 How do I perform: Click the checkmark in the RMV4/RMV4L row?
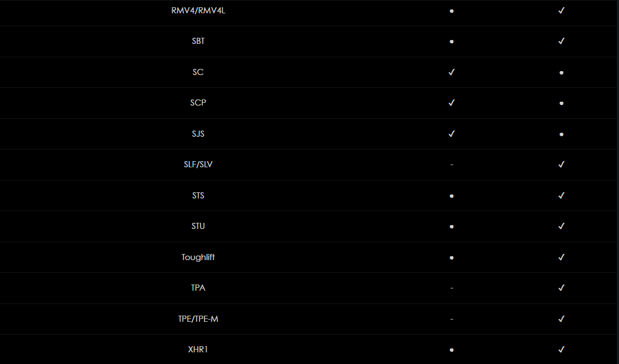pyautogui.click(x=561, y=11)
